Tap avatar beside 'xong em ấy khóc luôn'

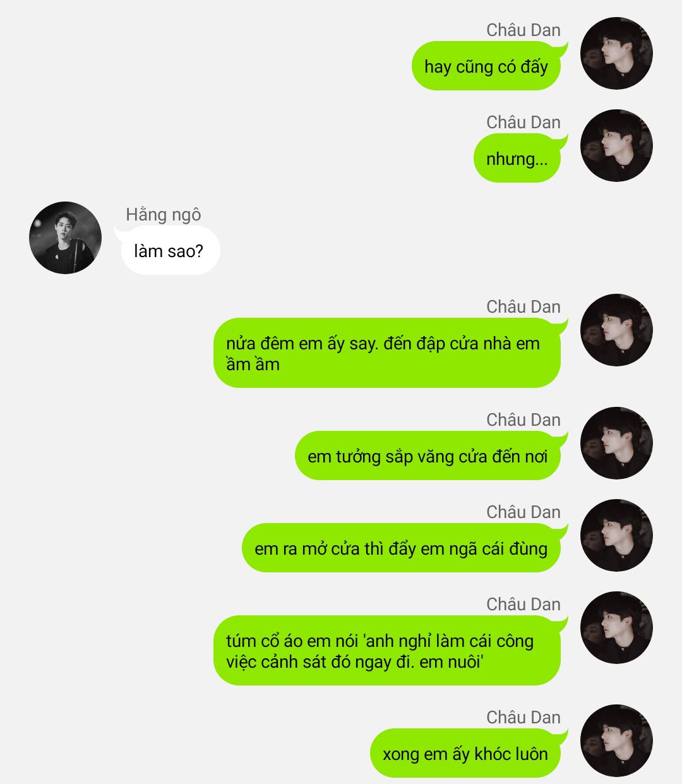pos(616,740)
